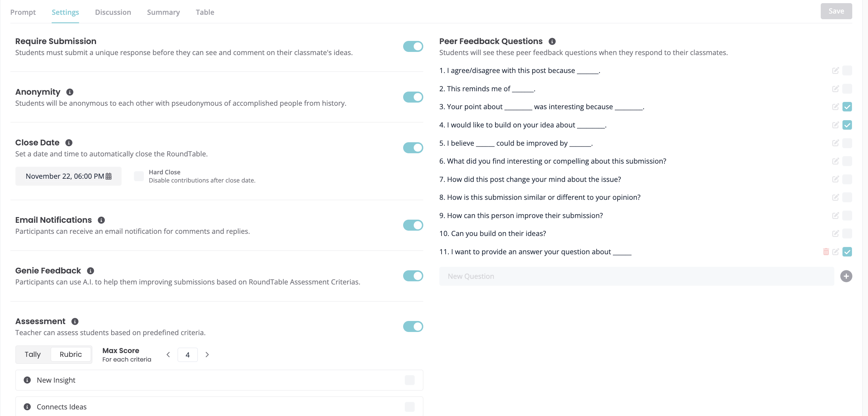Click the Genie Feedback info icon

(90, 271)
